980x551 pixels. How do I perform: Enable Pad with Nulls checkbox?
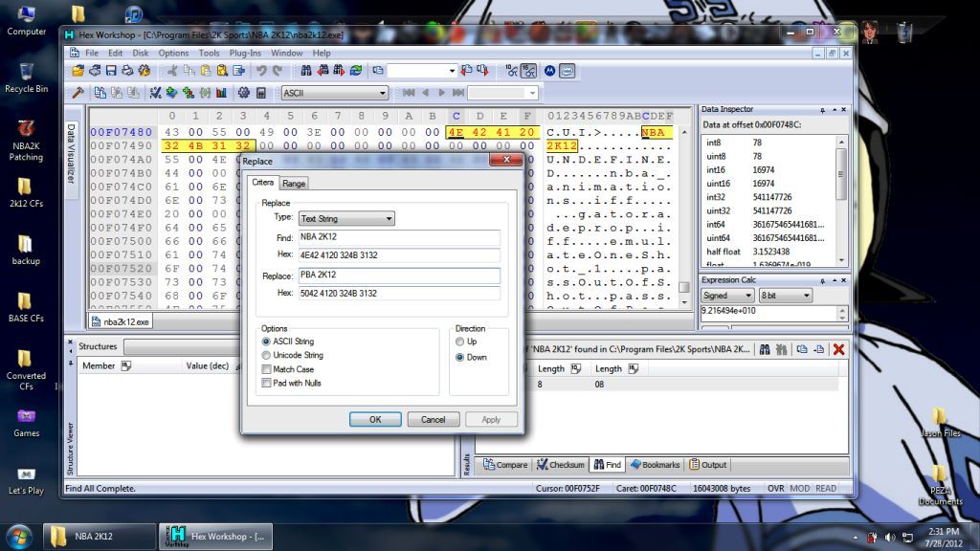pyautogui.click(x=266, y=383)
